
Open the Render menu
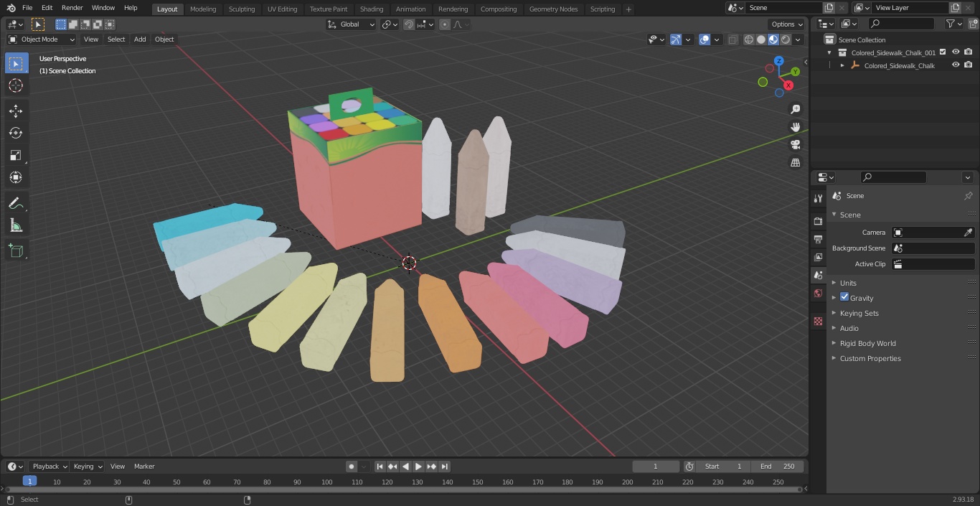click(x=72, y=8)
